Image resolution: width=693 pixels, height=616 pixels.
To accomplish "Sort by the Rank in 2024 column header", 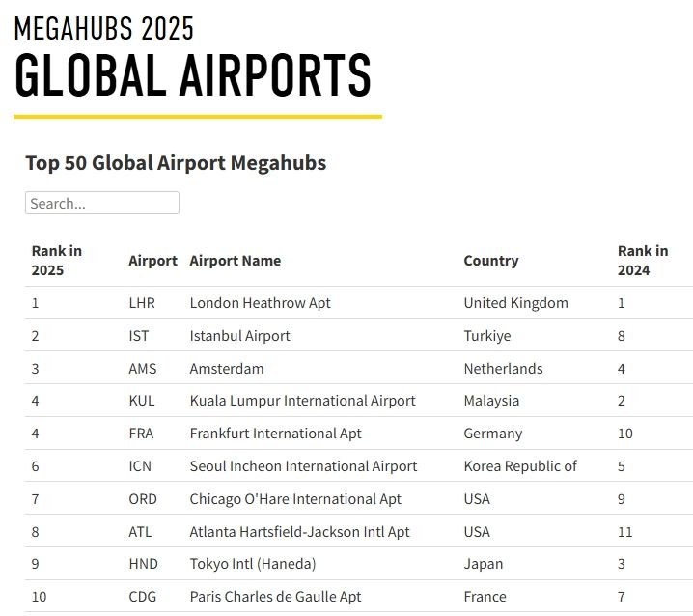I will 642,261.
